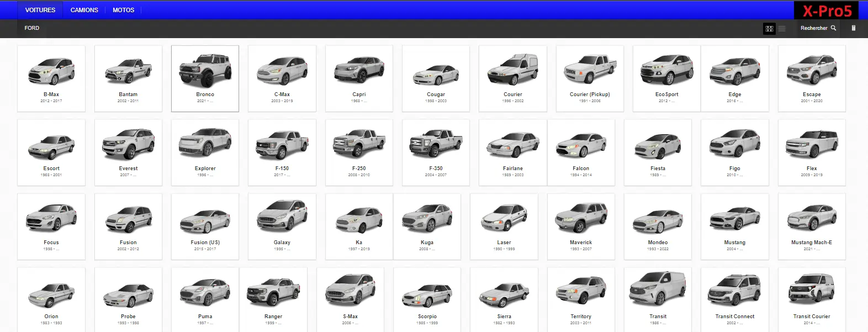The height and width of the screenshot is (332, 868).
Task: Select the Fusion (US) card
Action: [205, 226]
